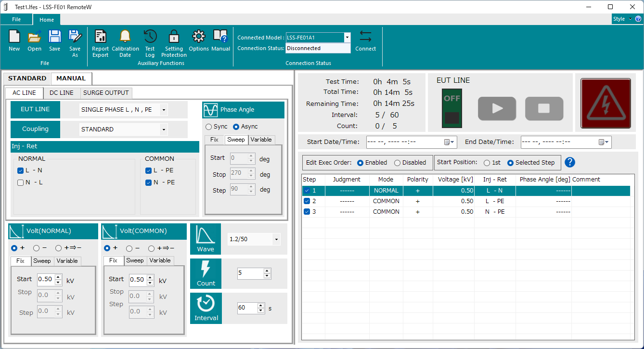Screen dimensions: 644x349
Task: Increase the Count value with the stepper
Action: pyautogui.click(x=266, y=270)
